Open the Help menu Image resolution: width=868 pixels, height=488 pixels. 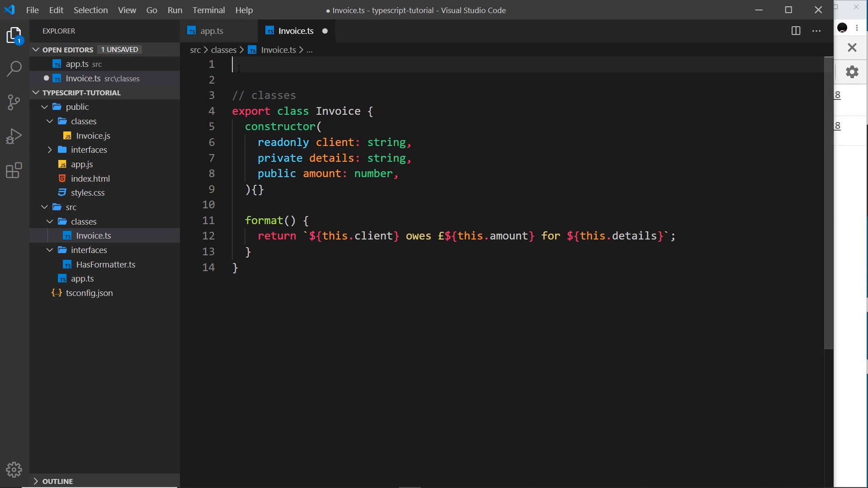coord(244,10)
